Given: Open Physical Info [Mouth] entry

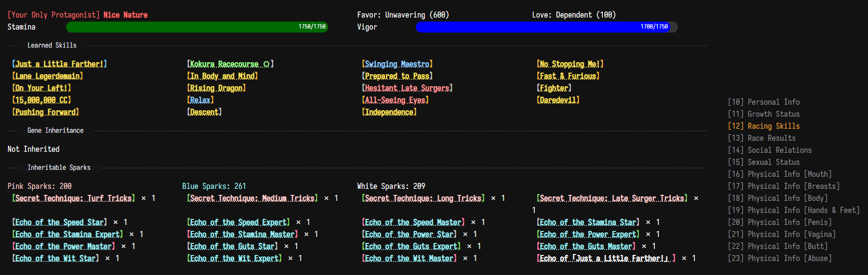Looking at the screenshot, I should [779, 174].
